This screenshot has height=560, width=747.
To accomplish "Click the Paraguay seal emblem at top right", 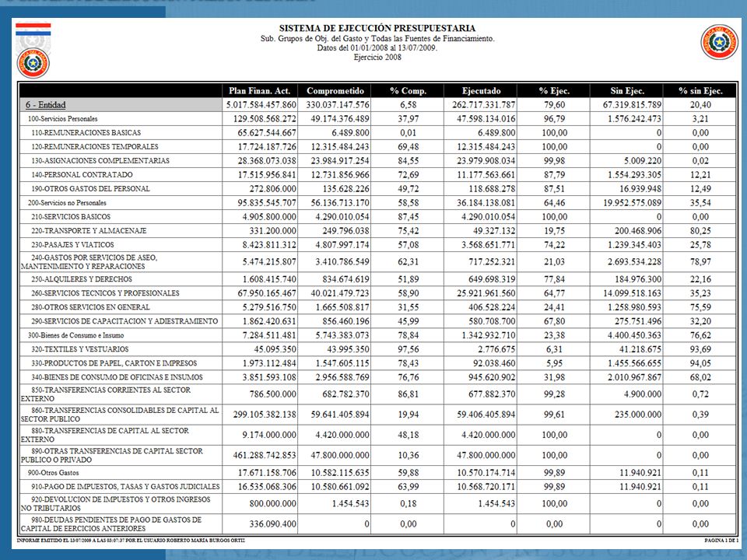I will [719, 42].
